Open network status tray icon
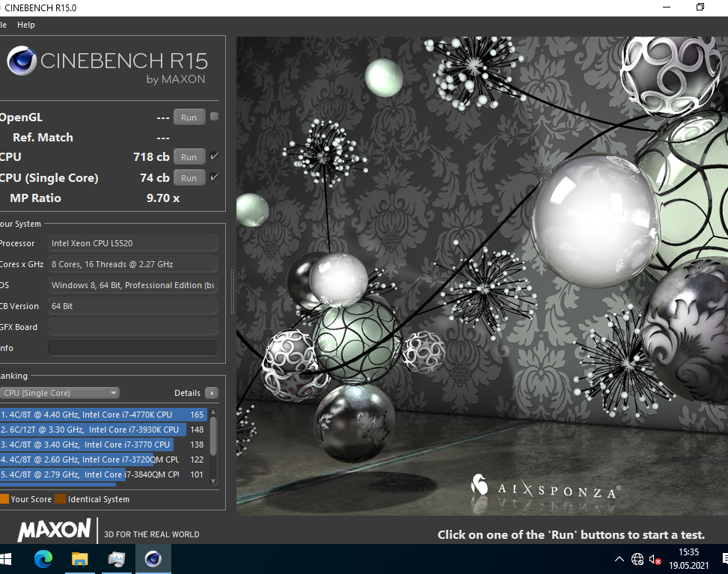Screen dimensions: 728x574 637,559
